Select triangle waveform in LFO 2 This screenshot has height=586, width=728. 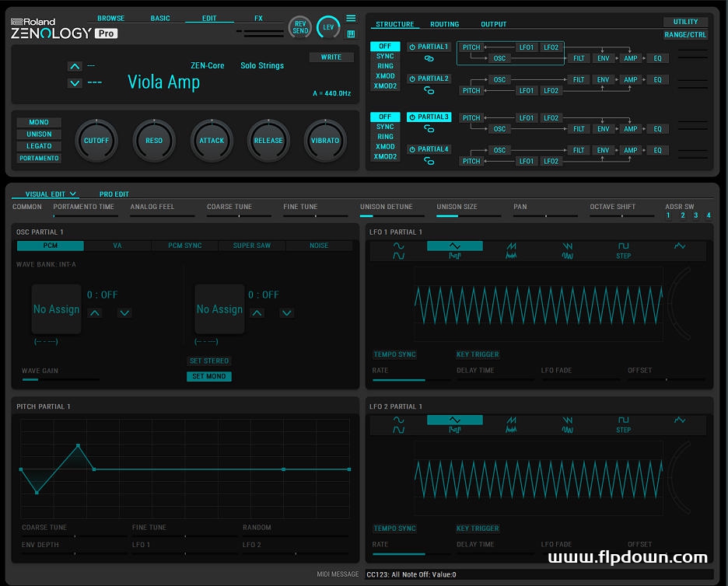coord(454,420)
